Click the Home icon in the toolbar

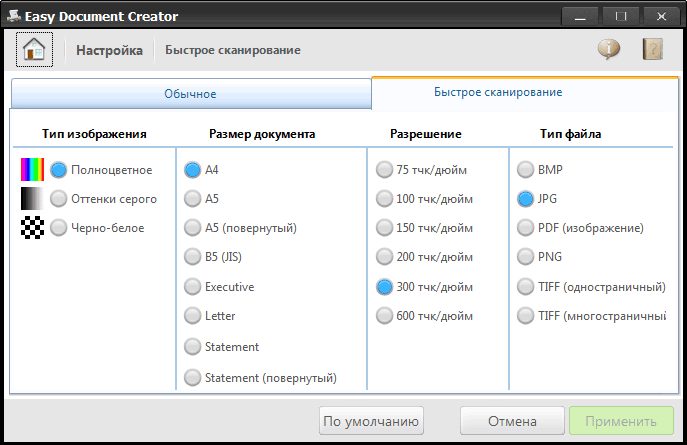pyautogui.click(x=35, y=49)
